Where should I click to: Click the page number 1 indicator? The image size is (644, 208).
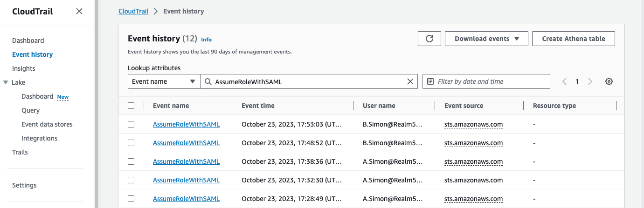577,81
